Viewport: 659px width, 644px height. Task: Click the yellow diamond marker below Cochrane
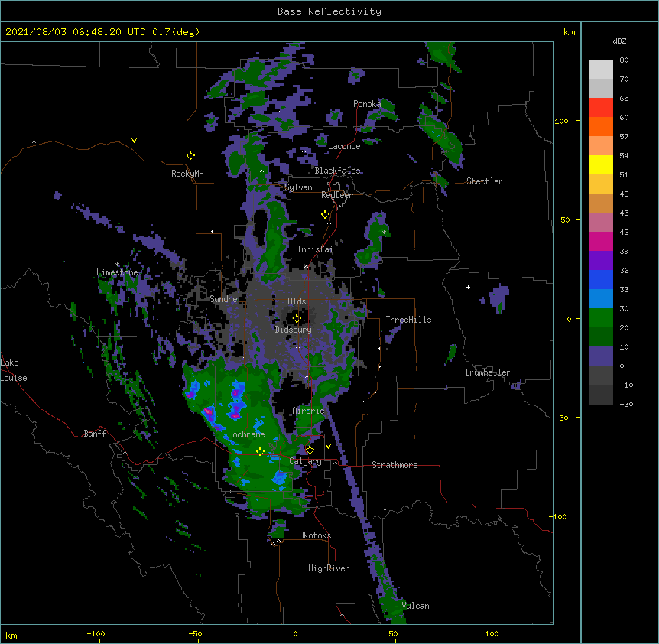point(260,451)
